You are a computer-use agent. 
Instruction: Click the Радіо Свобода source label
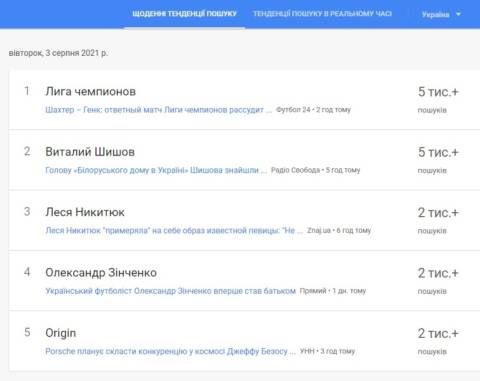295,170
